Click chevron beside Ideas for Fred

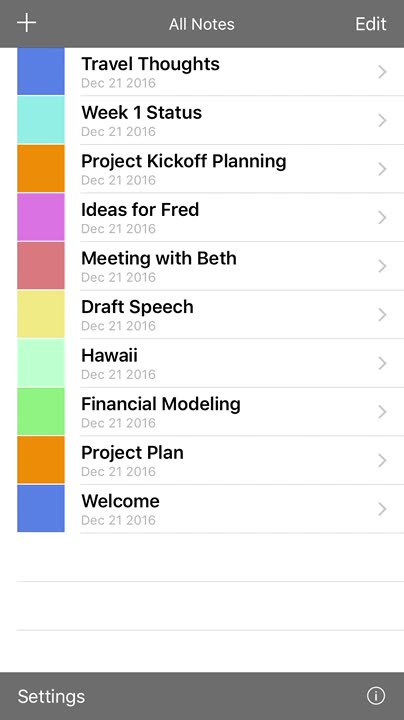382,218
